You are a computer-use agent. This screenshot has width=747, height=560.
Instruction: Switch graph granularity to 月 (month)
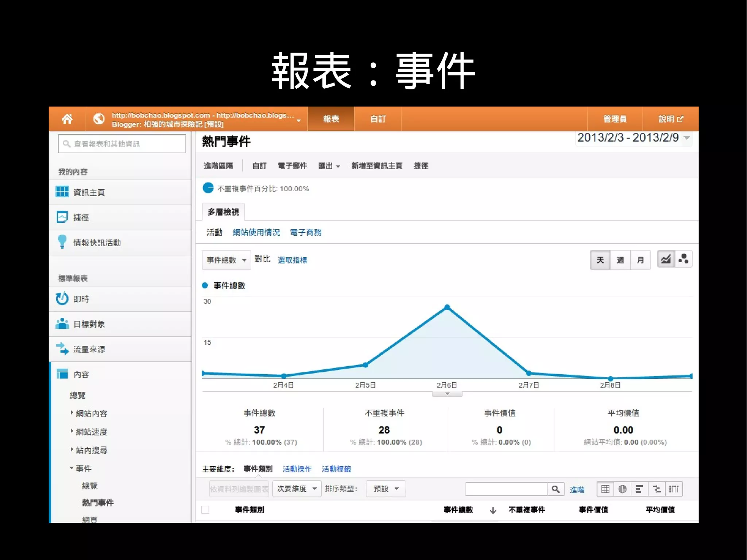click(640, 260)
